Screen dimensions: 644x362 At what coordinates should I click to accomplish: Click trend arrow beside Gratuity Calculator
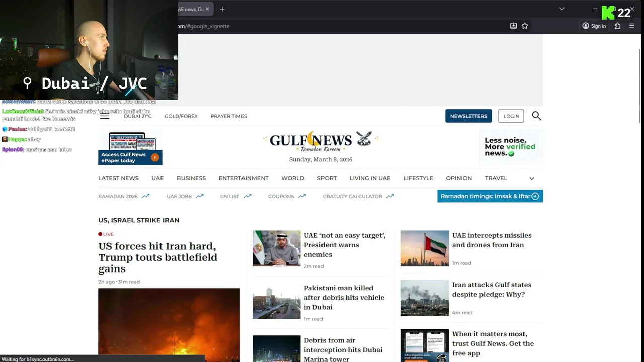point(390,196)
